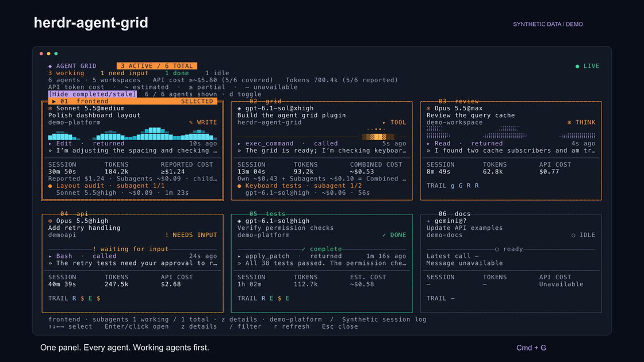Viewport: 644px width, 362px height.
Task: Open the 05 tests agent card title
Action: 267,214
